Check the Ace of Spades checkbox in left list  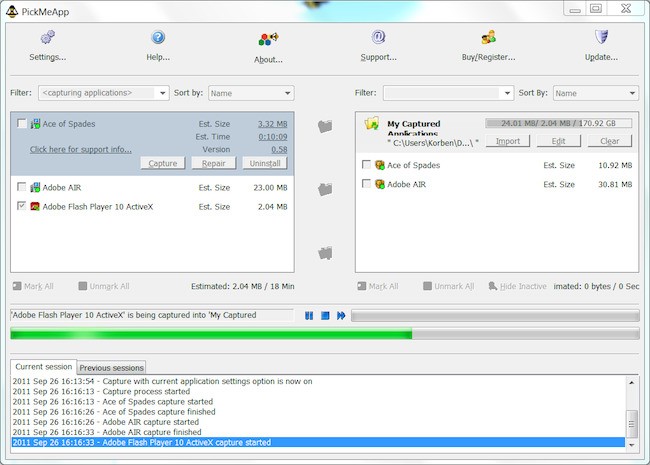click(x=22, y=124)
